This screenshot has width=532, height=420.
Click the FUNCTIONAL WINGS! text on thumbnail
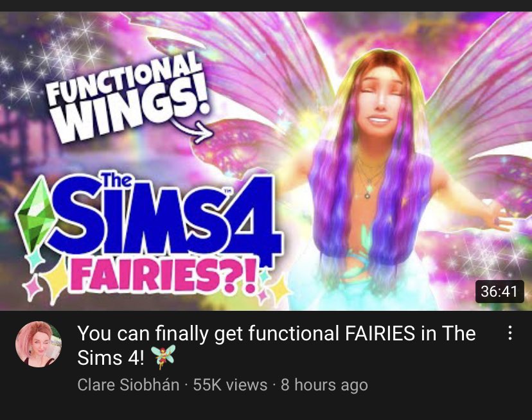(x=127, y=97)
